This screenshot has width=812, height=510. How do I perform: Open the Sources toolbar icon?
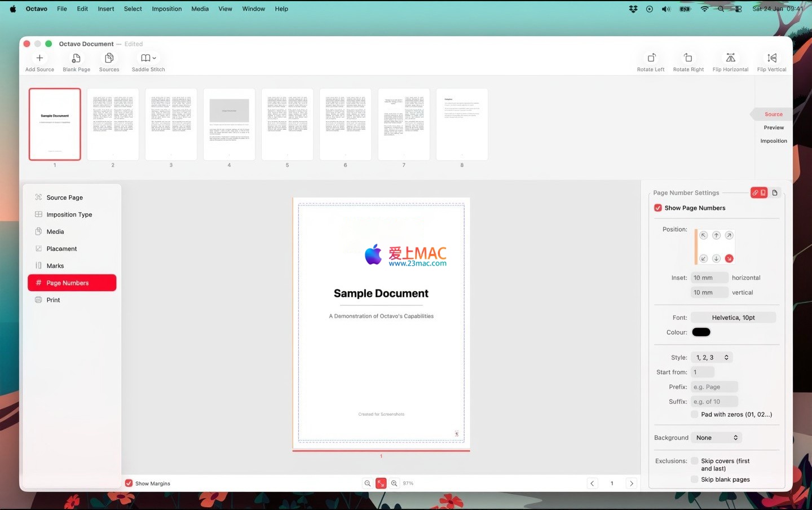(x=109, y=58)
